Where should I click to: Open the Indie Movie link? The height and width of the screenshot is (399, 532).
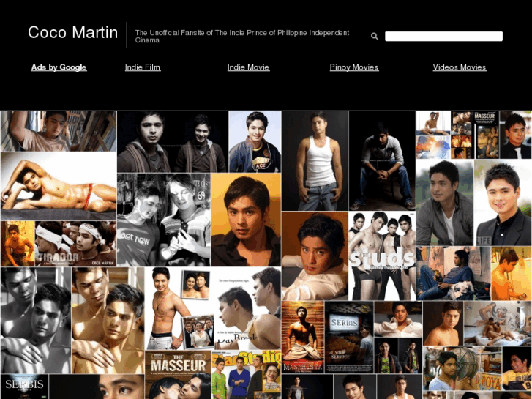(x=248, y=67)
